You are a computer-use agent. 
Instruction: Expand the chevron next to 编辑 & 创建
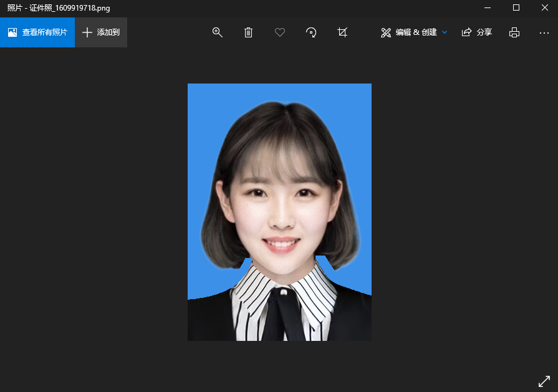(445, 32)
